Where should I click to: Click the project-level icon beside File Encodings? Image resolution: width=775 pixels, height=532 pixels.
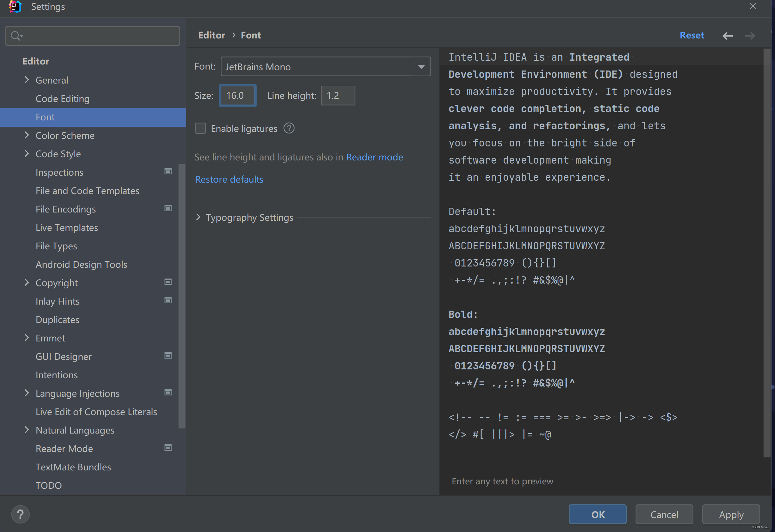[x=168, y=208]
